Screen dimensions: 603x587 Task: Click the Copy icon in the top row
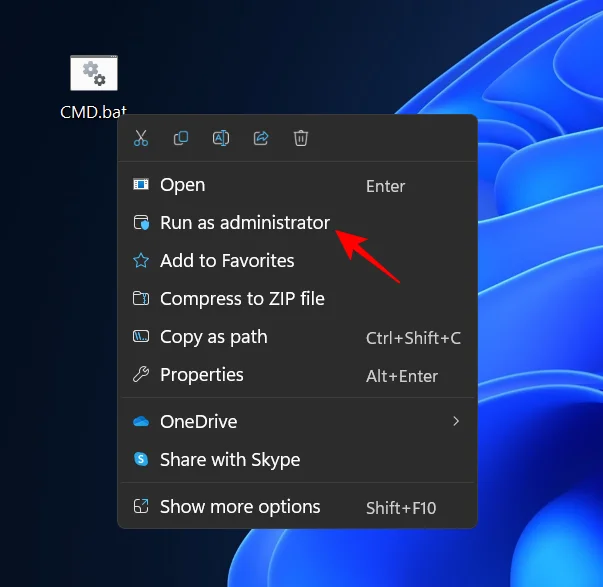pyautogui.click(x=181, y=139)
